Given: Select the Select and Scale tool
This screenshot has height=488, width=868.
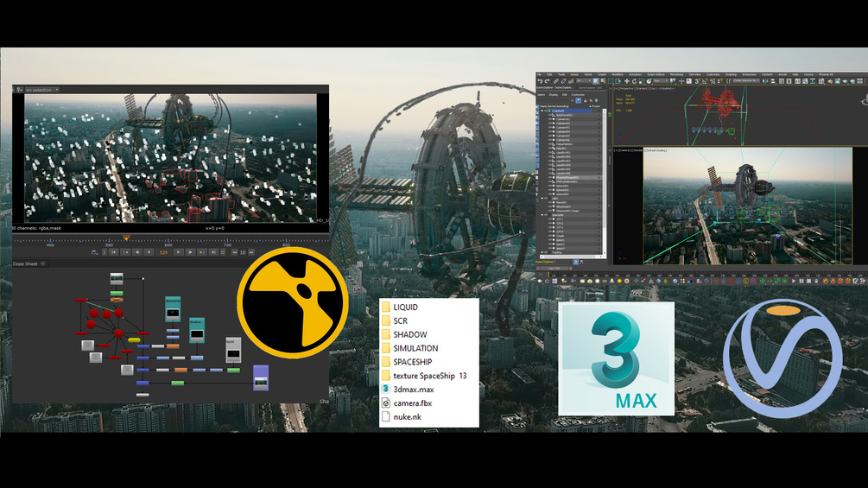Looking at the screenshot, I should coord(642,81).
